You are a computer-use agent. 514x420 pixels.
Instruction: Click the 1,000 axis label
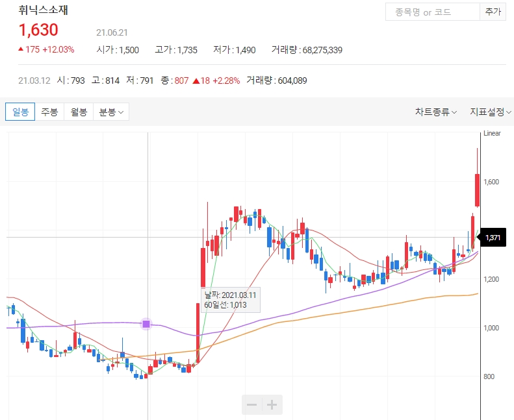[x=491, y=328]
